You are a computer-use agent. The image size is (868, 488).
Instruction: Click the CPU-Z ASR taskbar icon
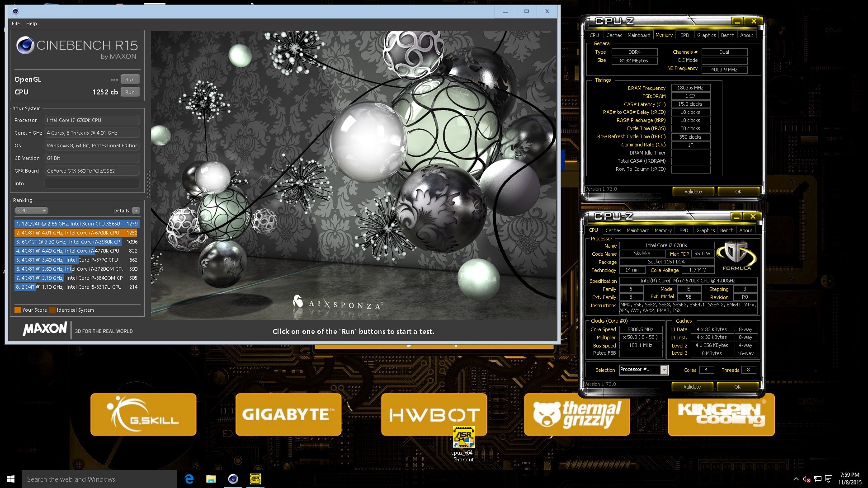pyautogui.click(x=255, y=479)
